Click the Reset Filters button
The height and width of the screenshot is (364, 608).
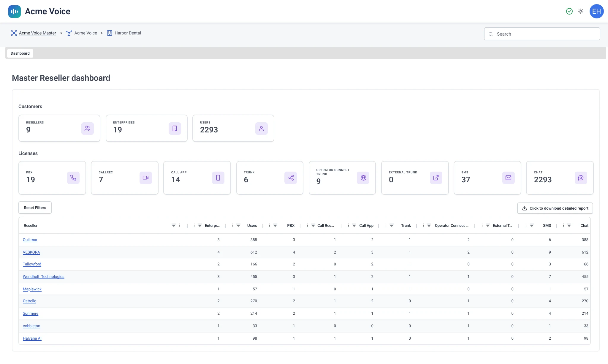pyautogui.click(x=35, y=208)
